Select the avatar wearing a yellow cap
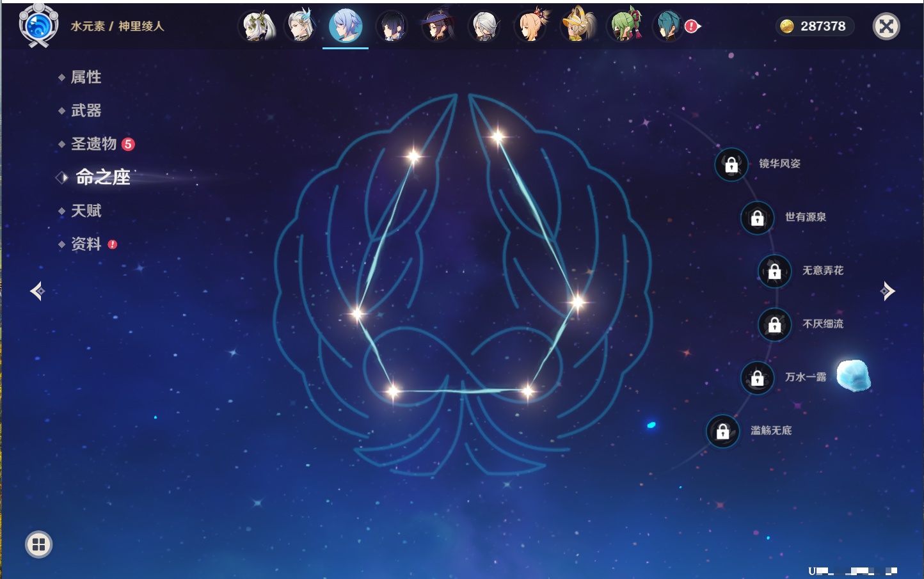924x579 pixels. (x=578, y=26)
